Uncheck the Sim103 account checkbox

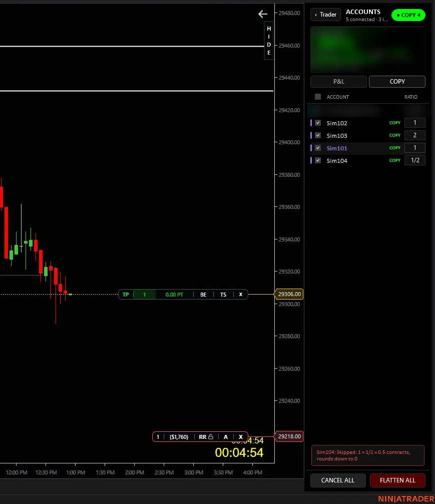pyautogui.click(x=318, y=135)
